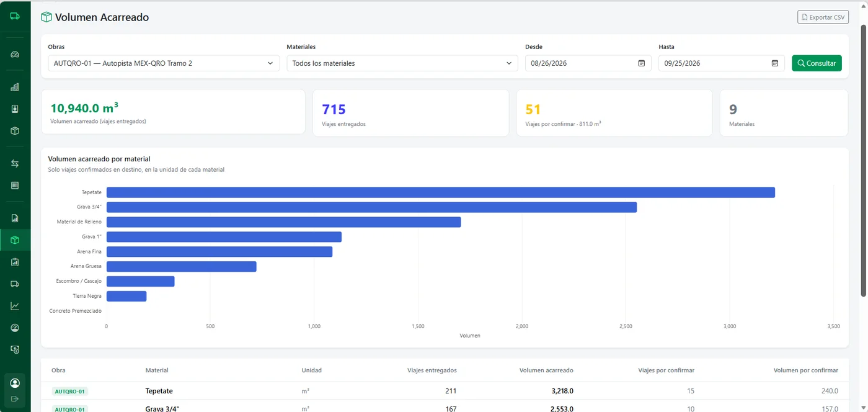Click the '9' Materiales count value
The width and height of the screenshot is (868, 412).
click(733, 110)
